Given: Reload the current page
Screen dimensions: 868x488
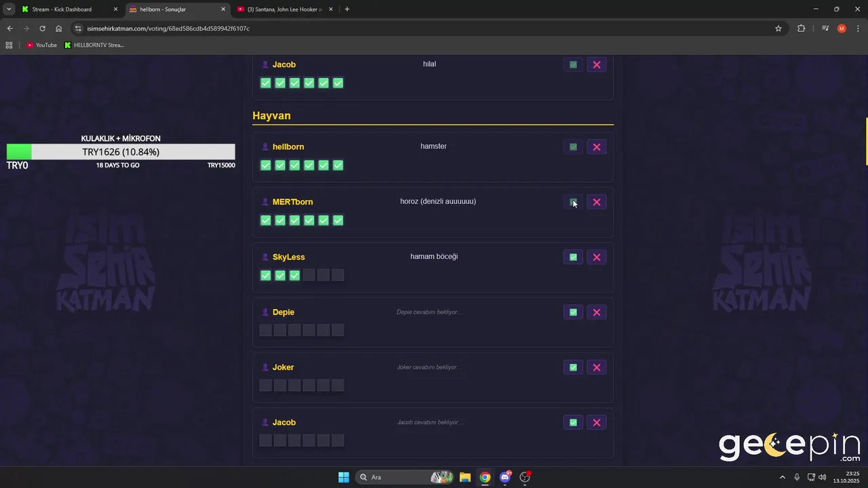Looking at the screenshot, I should click(42, 28).
